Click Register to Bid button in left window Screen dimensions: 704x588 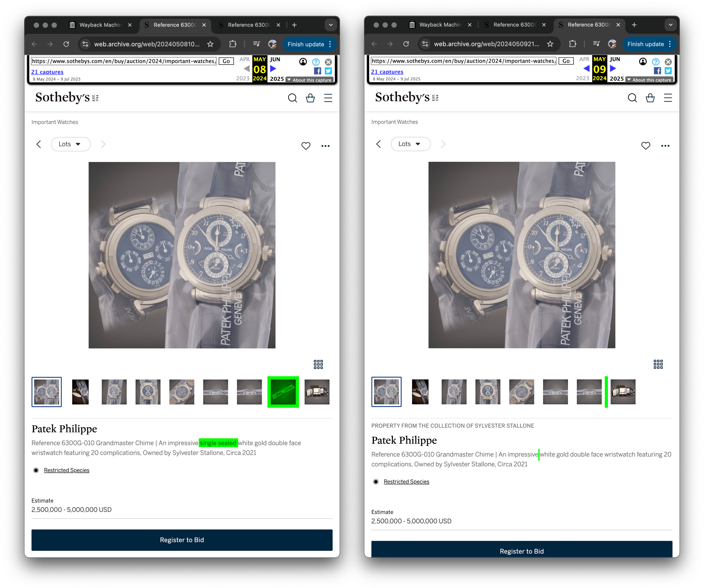click(182, 540)
